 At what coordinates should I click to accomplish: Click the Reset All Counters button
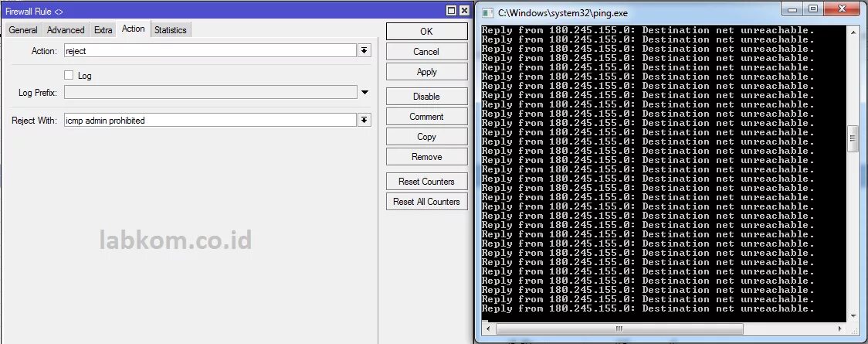click(x=426, y=202)
